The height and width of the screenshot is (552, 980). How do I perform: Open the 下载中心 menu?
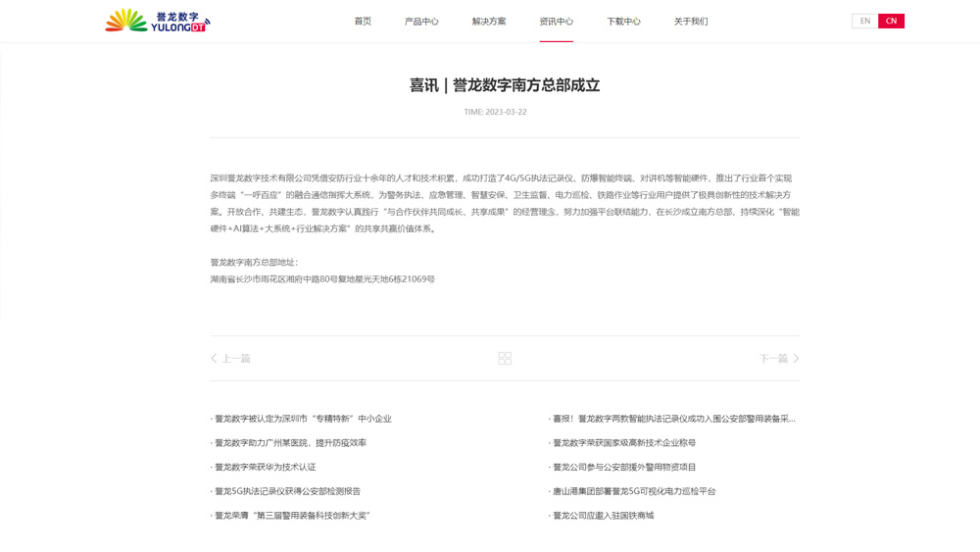pos(623,22)
